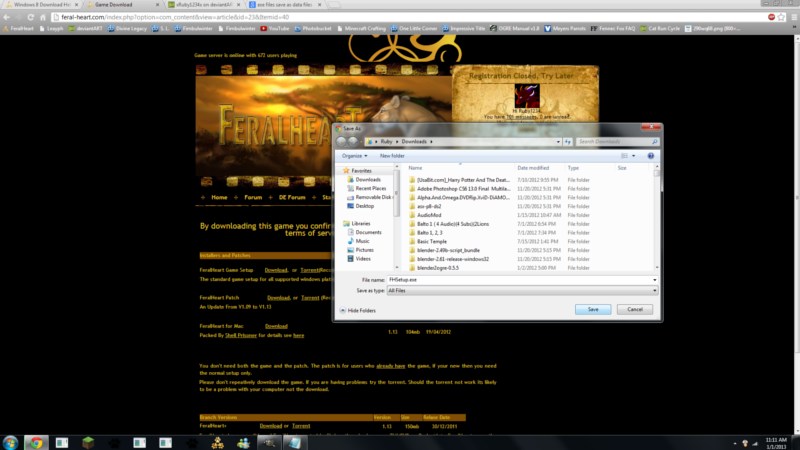Viewport: 800px width, 450px height.
Task: Open Desktop in the navigation pane
Action: 364,206
